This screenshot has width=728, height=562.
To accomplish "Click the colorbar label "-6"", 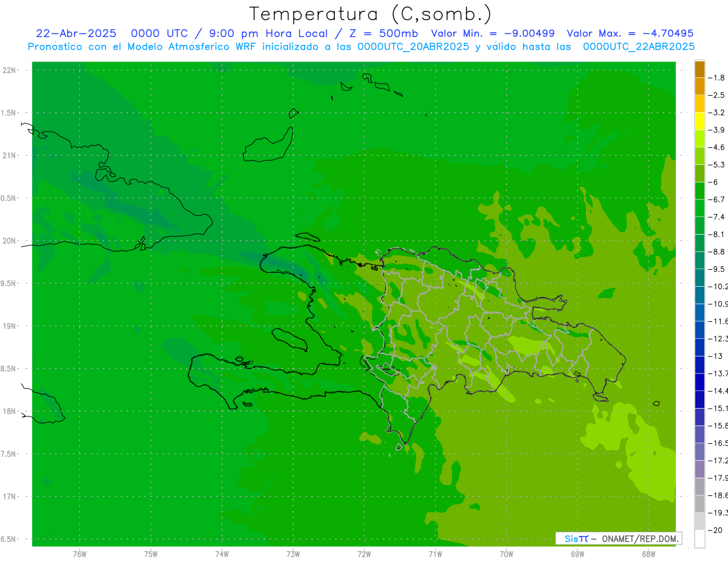I will point(713,182).
